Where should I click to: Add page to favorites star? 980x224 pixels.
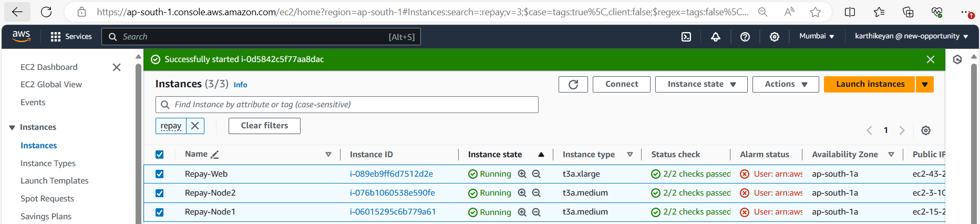tap(816, 12)
